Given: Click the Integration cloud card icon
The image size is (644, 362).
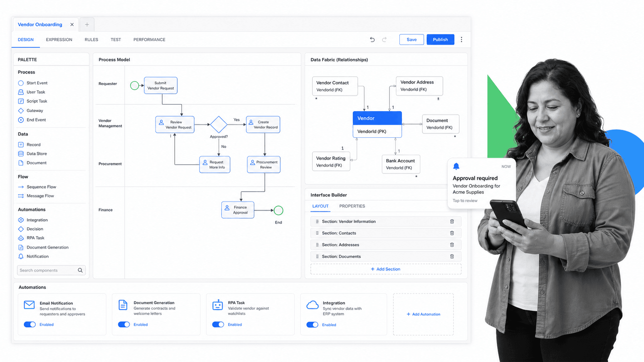Looking at the screenshot, I should pos(312,305).
